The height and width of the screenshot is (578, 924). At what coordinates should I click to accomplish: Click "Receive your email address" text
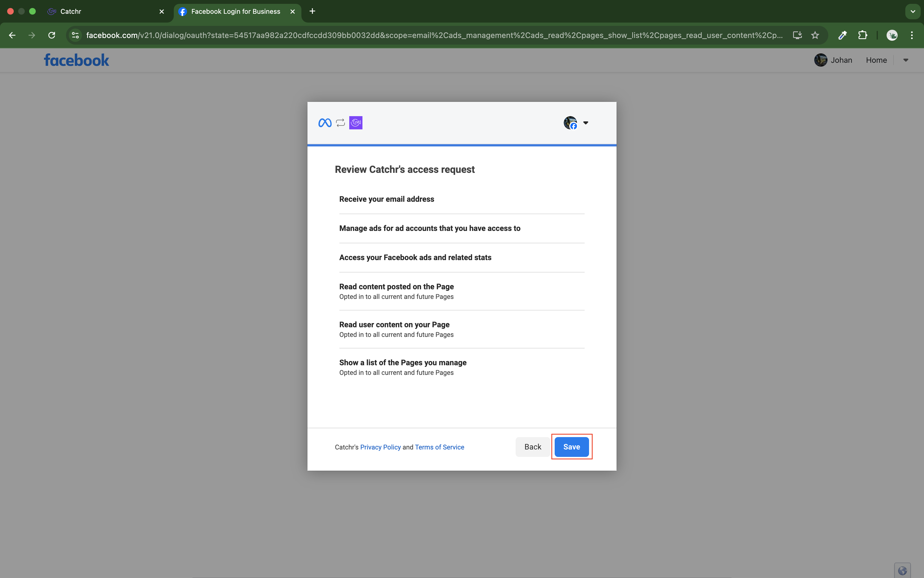point(386,199)
